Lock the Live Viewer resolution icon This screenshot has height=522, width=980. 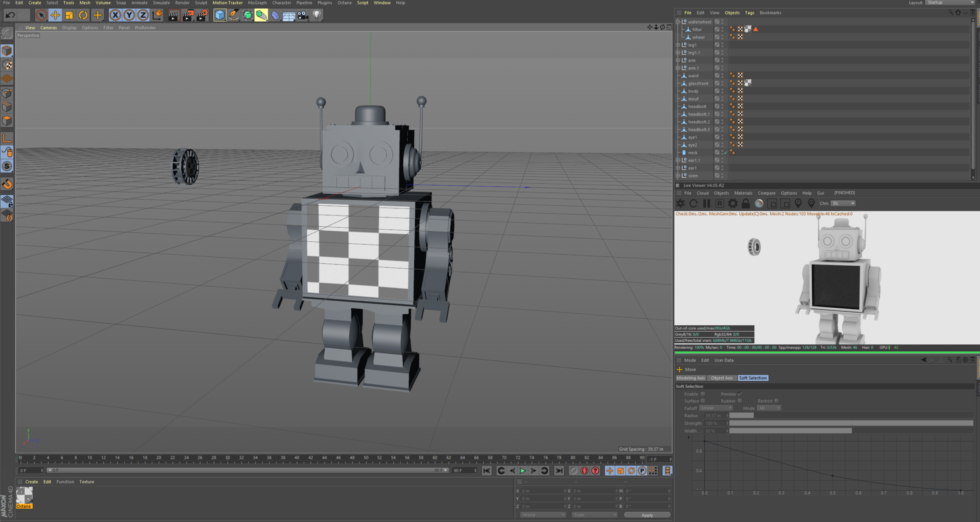(x=746, y=203)
